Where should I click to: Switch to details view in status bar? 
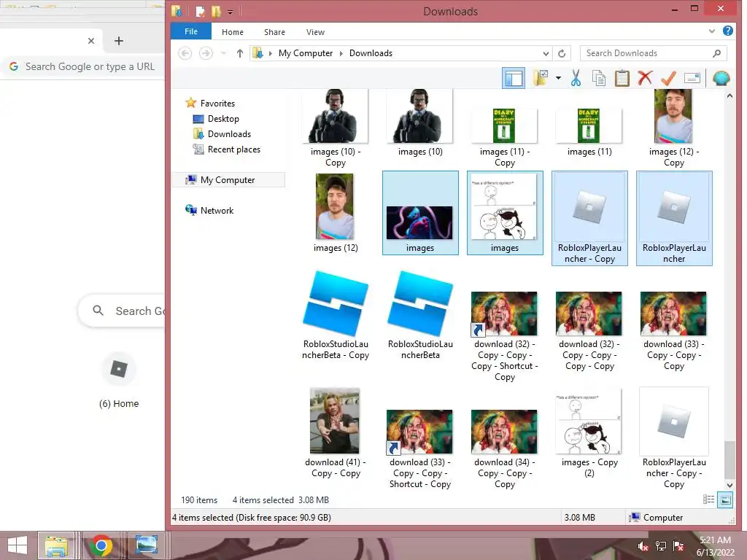coord(708,499)
